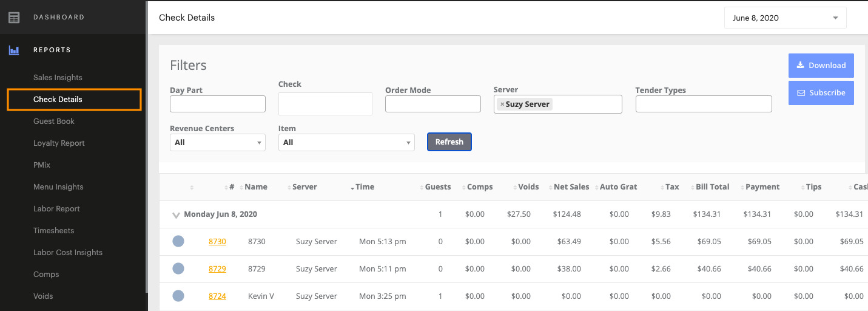Click the Day Part input field
Viewport: 868px width, 311px height.
pos(218,104)
